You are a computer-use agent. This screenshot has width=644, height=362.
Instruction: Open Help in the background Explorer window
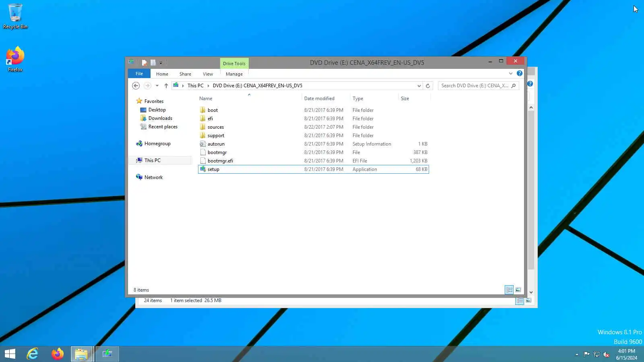[530, 84]
